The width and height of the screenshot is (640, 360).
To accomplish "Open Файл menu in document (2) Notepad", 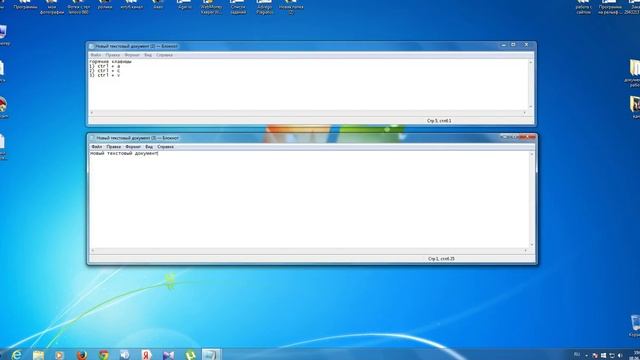I will click(x=96, y=55).
